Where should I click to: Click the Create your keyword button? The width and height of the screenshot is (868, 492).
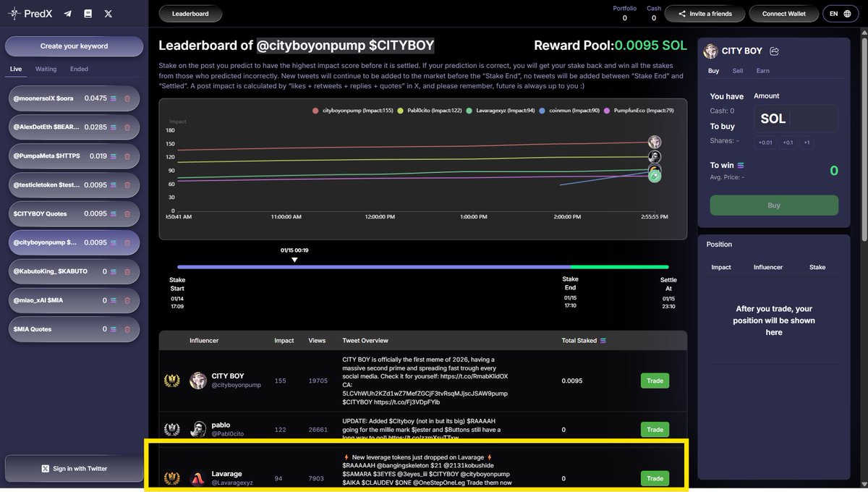pos(75,46)
